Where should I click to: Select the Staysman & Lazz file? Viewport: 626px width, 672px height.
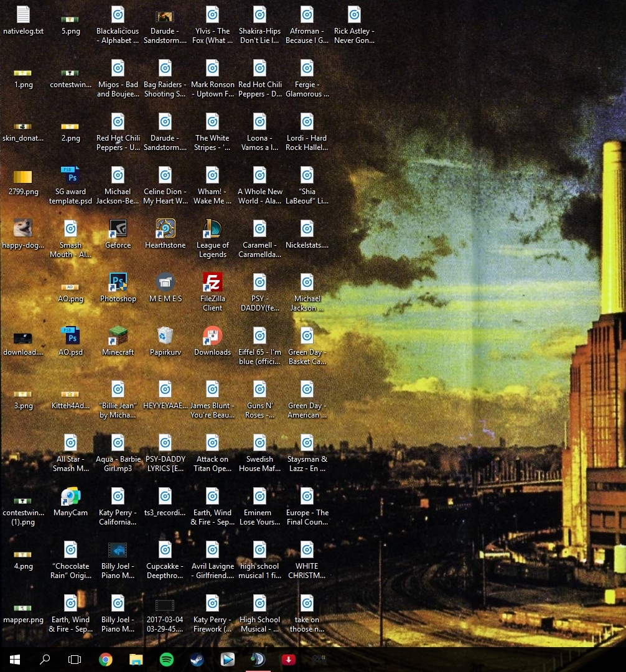click(307, 452)
